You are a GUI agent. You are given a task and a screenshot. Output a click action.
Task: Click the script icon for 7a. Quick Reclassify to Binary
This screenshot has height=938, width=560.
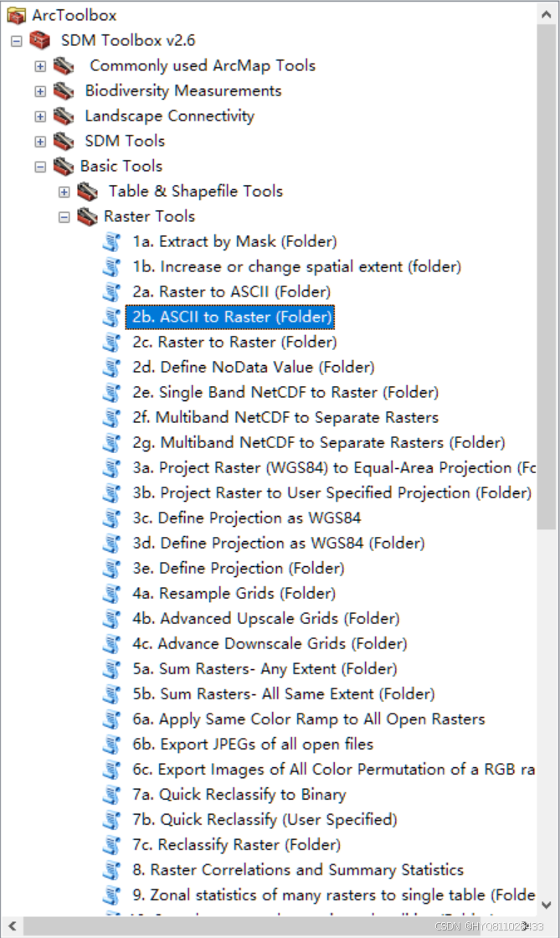click(x=112, y=795)
